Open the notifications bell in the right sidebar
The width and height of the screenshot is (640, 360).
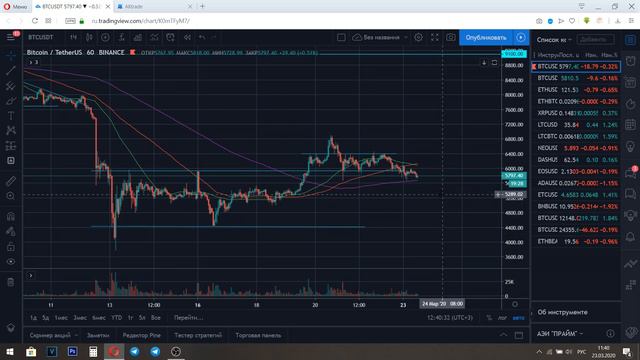[631, 236]
